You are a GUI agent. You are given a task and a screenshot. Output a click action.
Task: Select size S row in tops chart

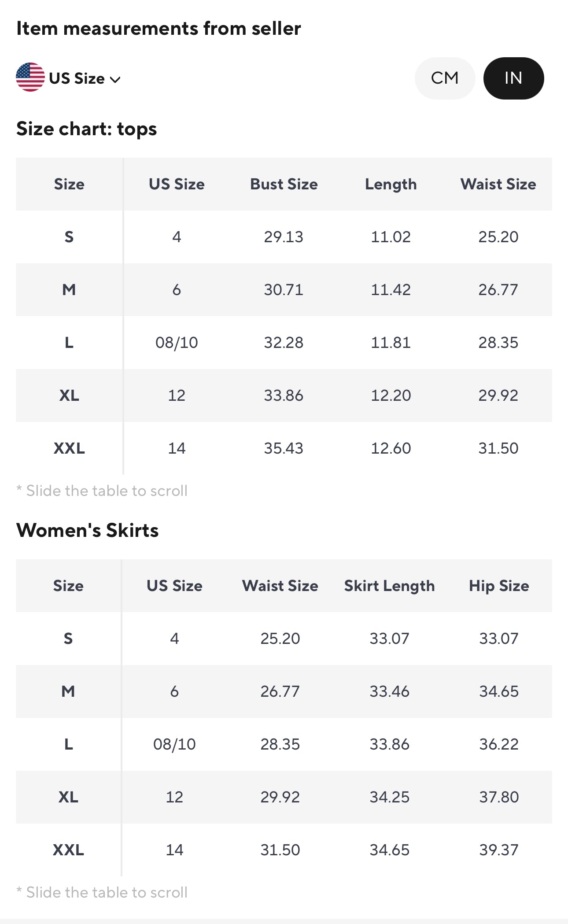point(69,237)
